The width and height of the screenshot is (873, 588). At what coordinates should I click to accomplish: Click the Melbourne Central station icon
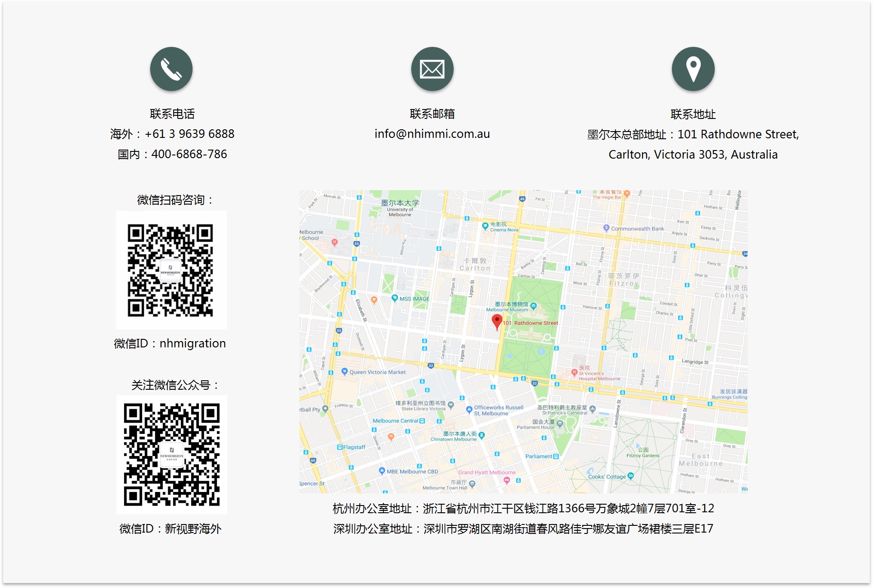click(422, 421)
